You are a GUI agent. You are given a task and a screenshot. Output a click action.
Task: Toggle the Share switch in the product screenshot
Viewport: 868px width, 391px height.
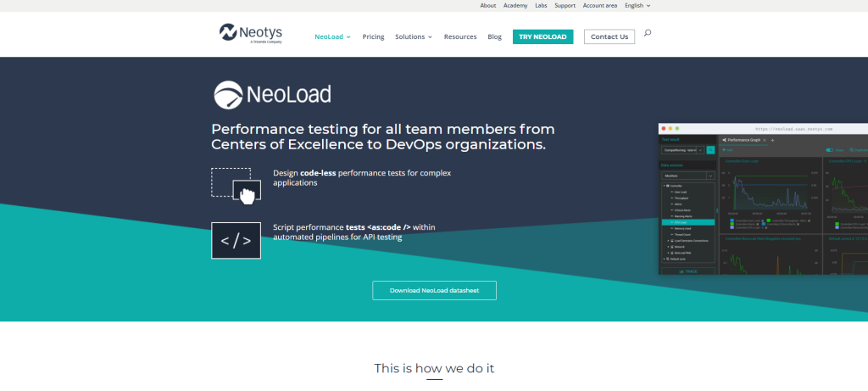(830, 150)
